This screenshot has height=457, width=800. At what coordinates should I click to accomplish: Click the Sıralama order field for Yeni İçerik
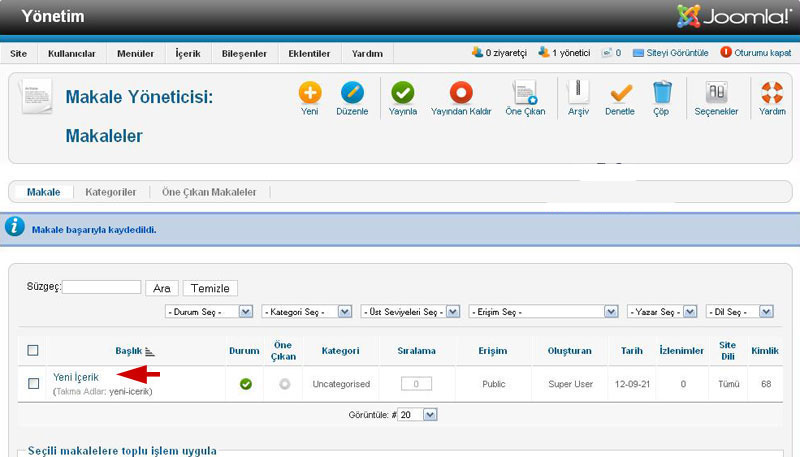416,384
